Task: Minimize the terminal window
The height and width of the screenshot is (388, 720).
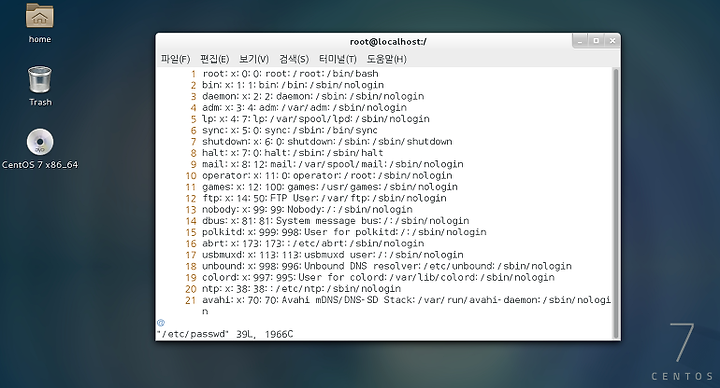Action: click(x=580, y=41)
